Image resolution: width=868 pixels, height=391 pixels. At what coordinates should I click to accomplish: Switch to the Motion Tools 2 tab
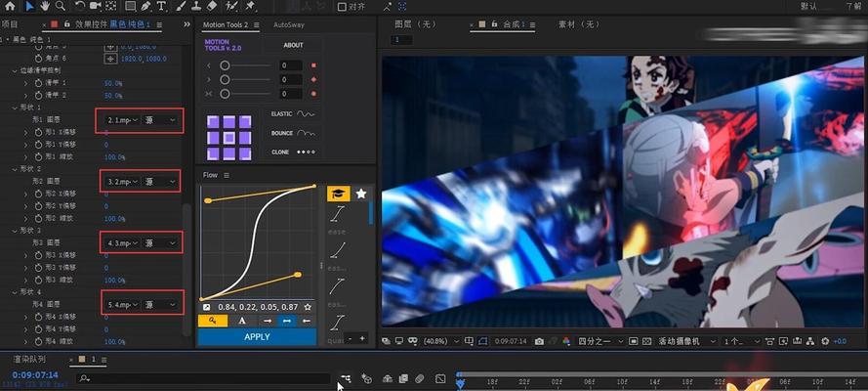coord(226,24)
